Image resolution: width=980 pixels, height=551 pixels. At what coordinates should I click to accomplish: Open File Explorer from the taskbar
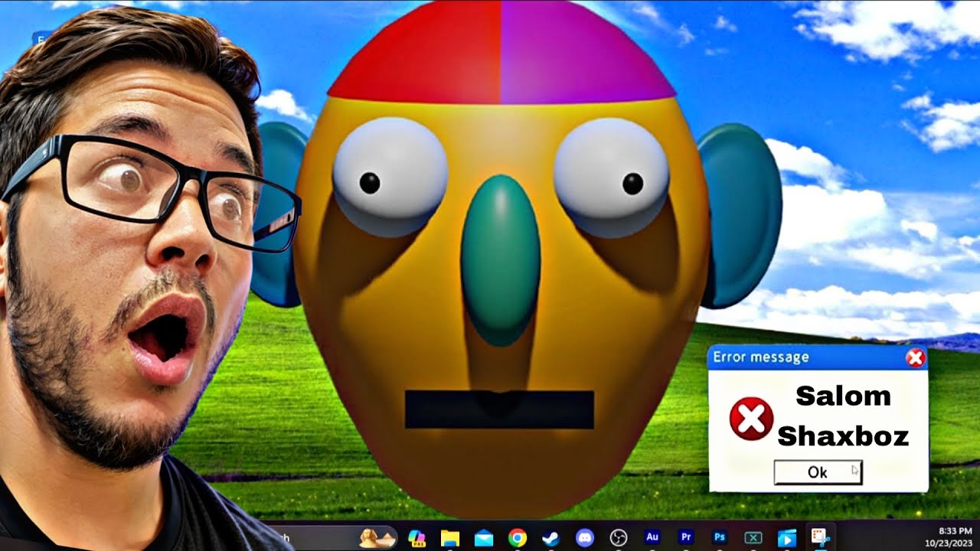click(449, 538)
